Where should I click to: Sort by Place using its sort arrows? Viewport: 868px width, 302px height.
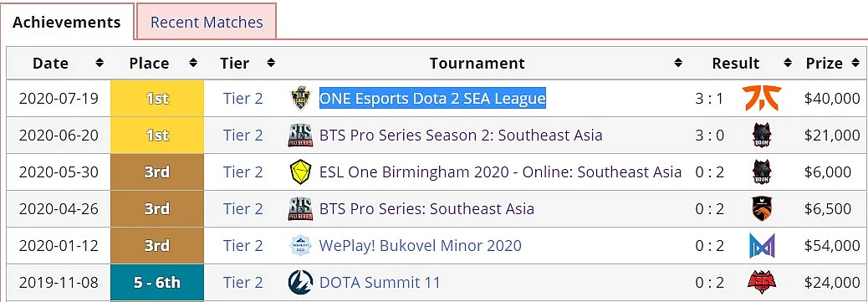tap(193, 64)
